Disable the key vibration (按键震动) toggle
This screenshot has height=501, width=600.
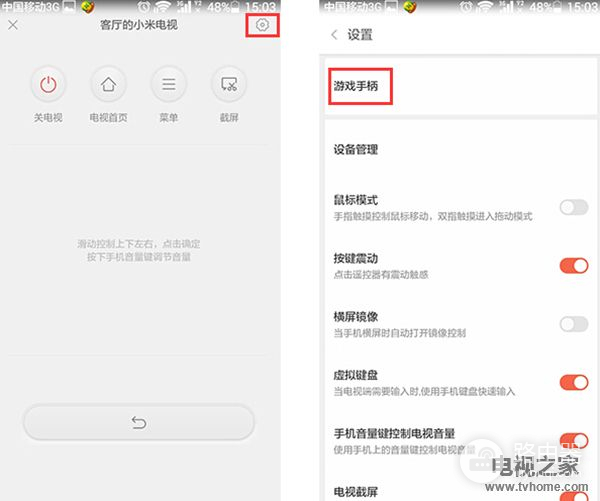[574, 266]
